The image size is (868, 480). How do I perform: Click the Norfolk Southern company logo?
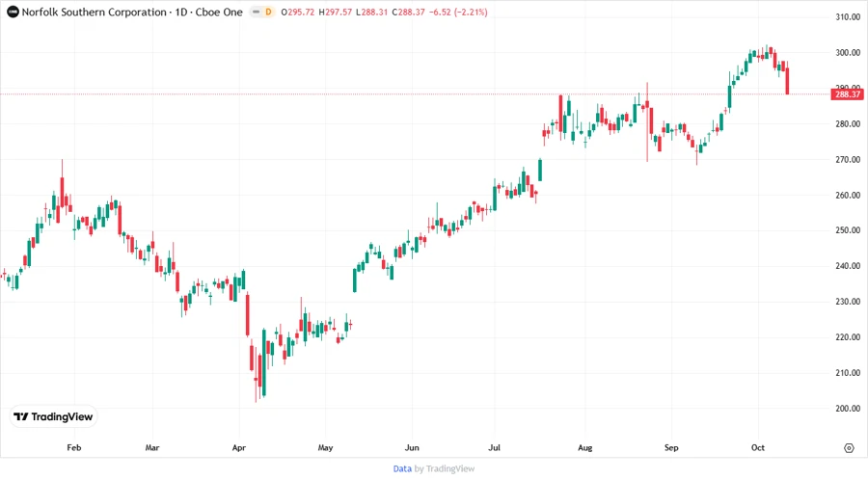click(x=13, y=11)
